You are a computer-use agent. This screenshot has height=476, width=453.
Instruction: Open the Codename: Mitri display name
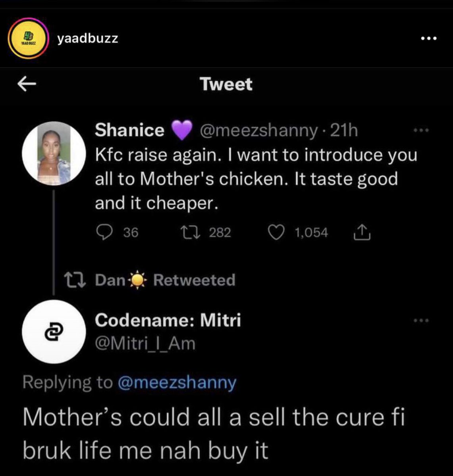click(x=168, y=320)
